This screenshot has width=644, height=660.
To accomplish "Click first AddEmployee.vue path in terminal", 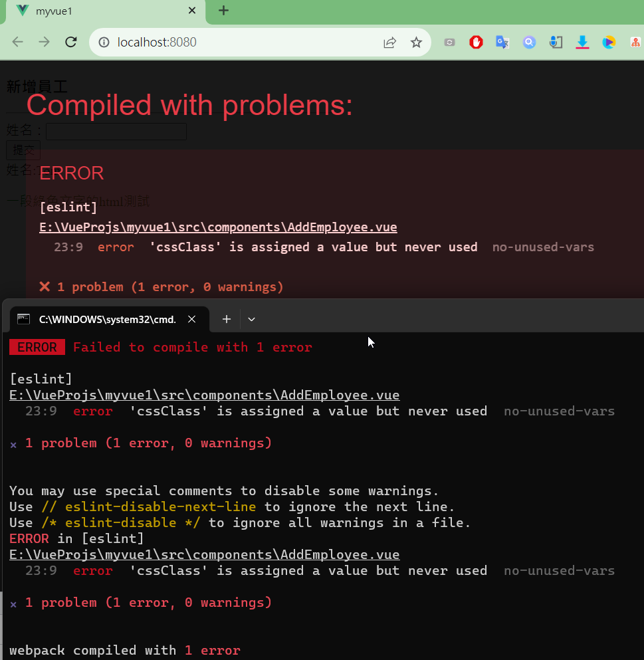I will tap(205, 395).
